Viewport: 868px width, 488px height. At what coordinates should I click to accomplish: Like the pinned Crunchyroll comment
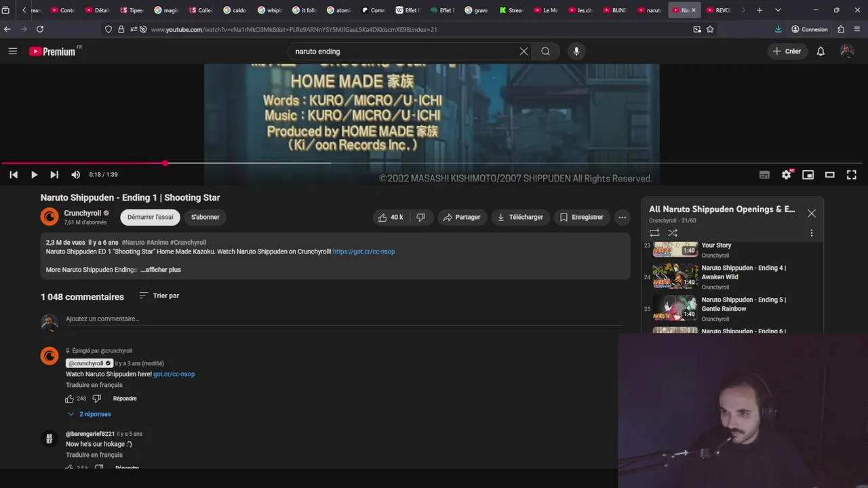point(69,399)
